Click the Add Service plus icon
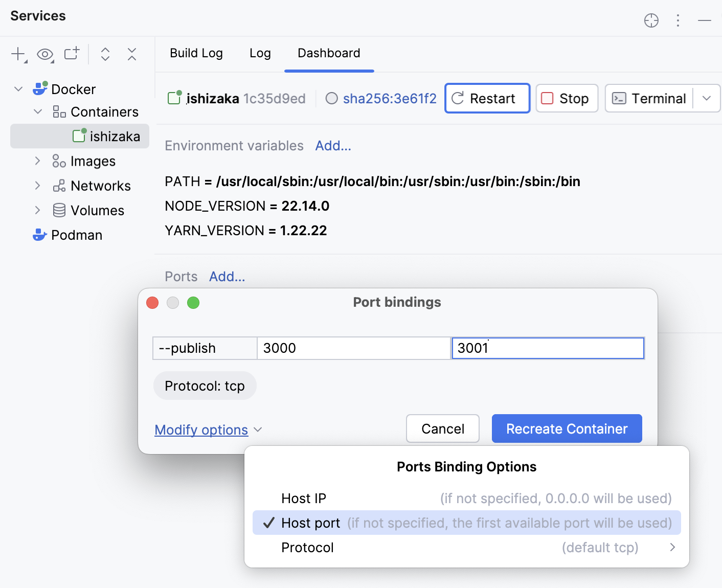722x588 pixels. tap(18, 54)
